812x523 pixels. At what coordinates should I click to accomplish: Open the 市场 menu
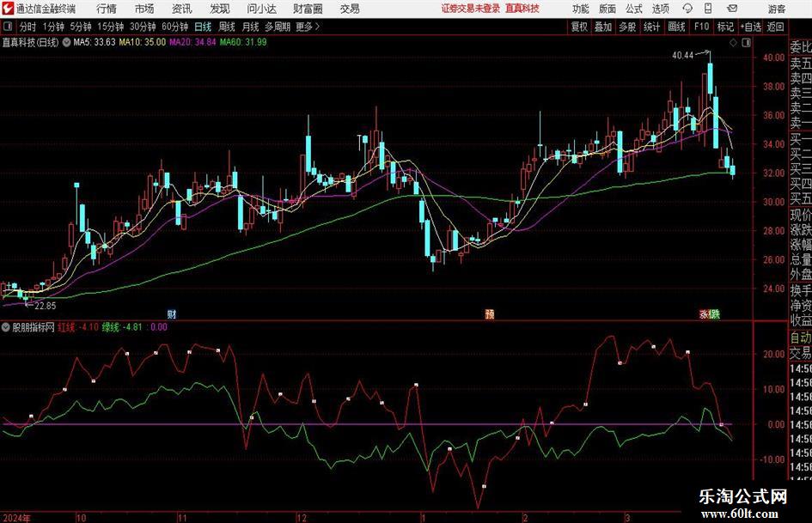pyautogui.click(x=144, y=9)
